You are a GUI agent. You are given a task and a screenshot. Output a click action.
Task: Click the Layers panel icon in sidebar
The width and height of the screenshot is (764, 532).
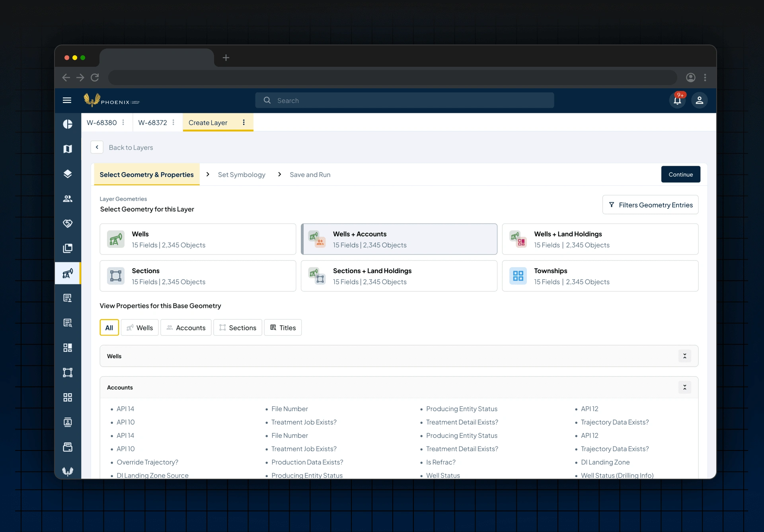tap(68, 173)
